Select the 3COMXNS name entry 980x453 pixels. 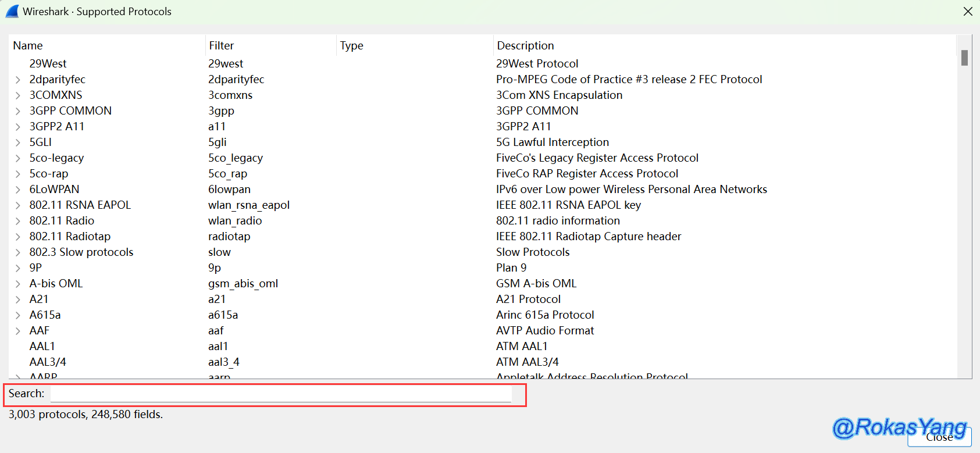click(56, 95)
